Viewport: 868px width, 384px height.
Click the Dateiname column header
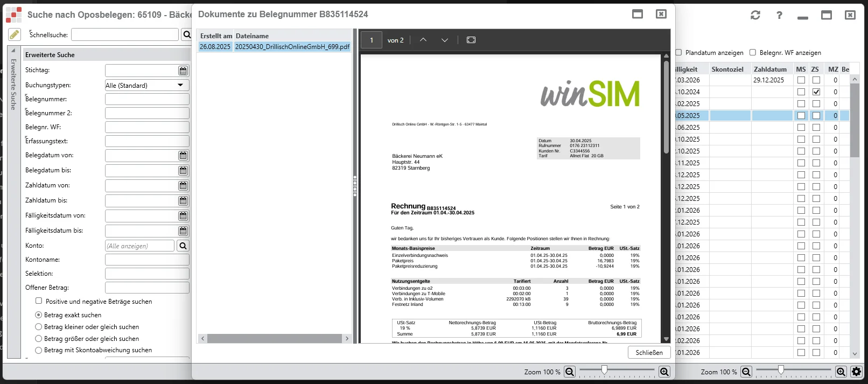[x=292, y=36]
